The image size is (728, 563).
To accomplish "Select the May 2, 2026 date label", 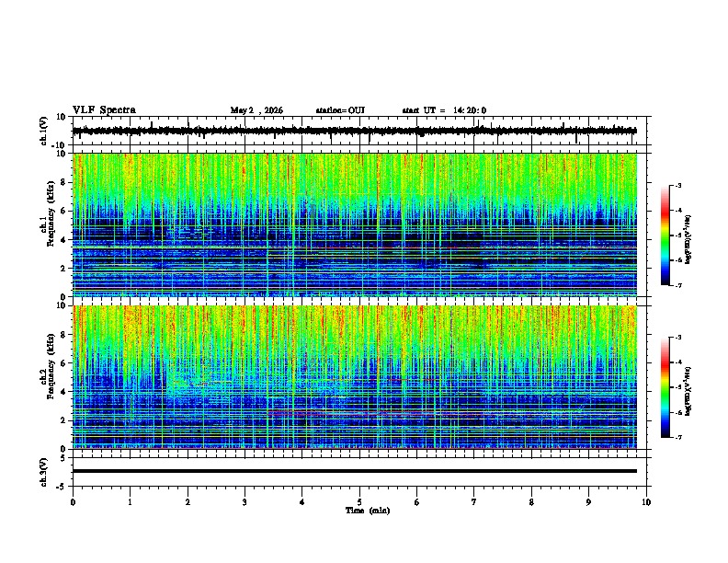I will (x=256, y=110).
